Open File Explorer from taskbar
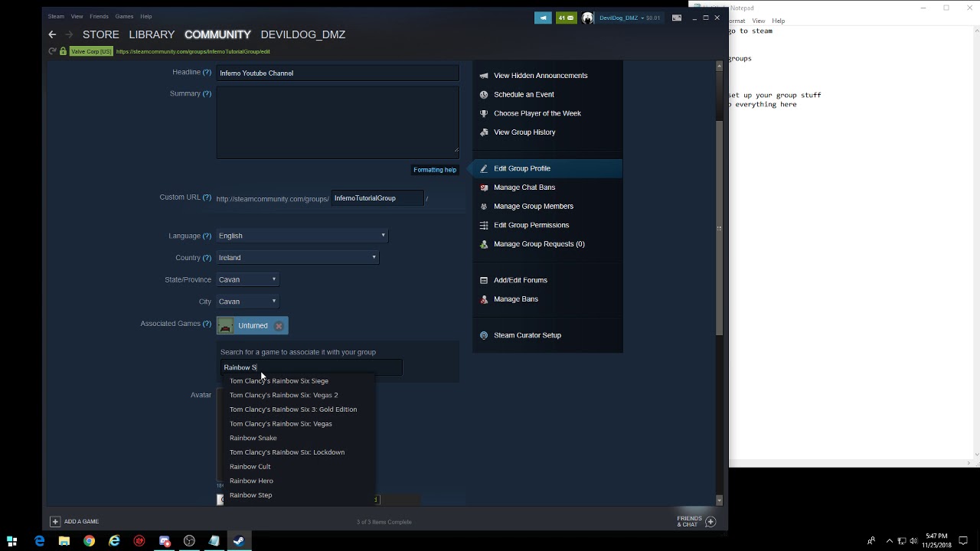This screenshot has width=980, height=551. coord(64,541)
